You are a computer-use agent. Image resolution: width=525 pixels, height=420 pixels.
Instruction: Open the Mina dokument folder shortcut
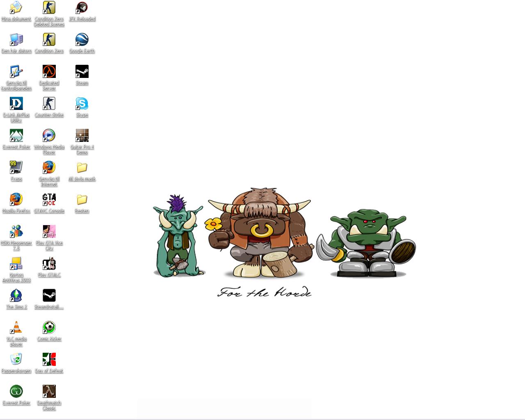pyautogui.click(x=16, y=7)
